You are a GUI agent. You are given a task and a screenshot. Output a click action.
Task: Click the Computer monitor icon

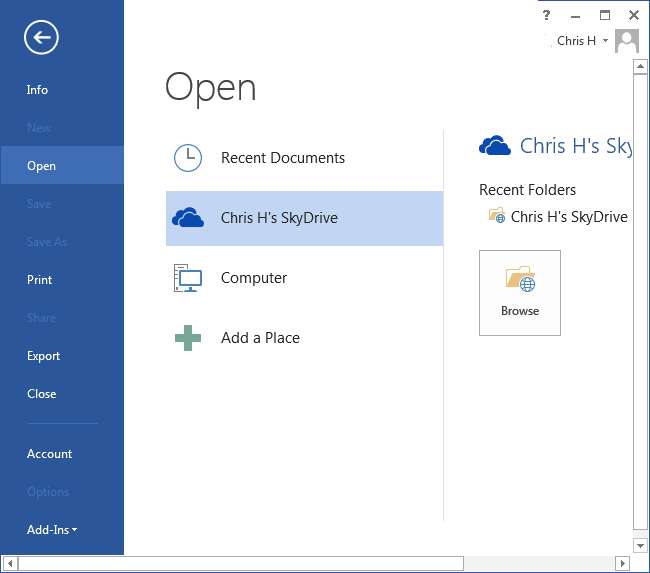(188, 278)
